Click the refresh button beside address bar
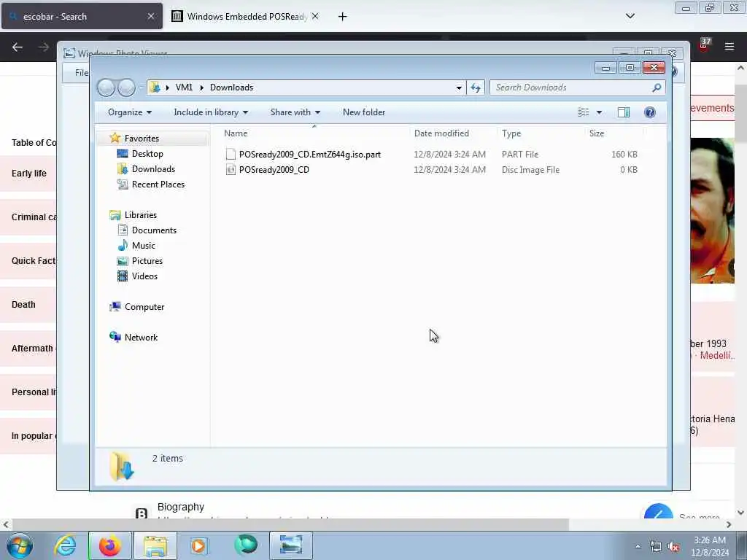The image size is (747, 560). (476, 87)
